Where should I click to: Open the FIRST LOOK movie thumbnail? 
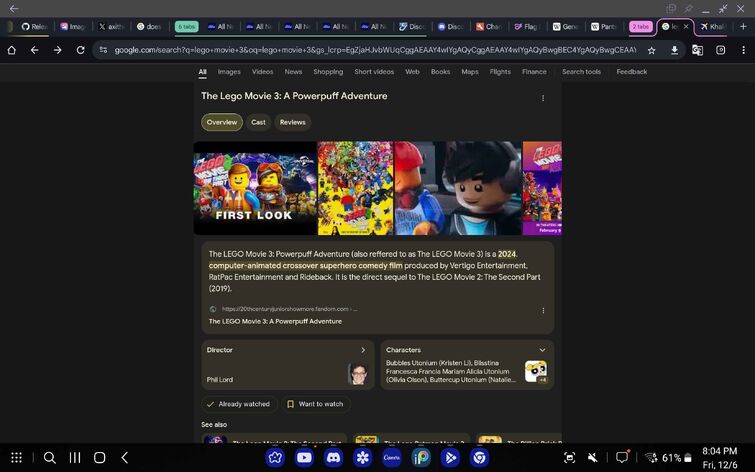[x=255, y=188]
